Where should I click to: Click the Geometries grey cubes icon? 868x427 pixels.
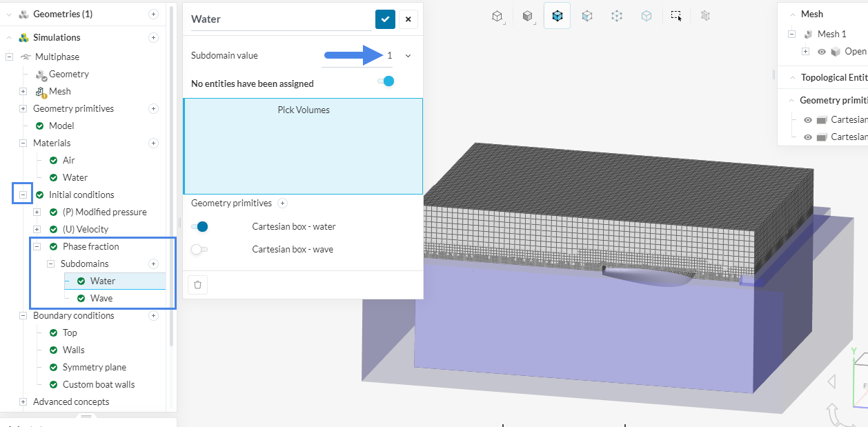pos(23,14)
